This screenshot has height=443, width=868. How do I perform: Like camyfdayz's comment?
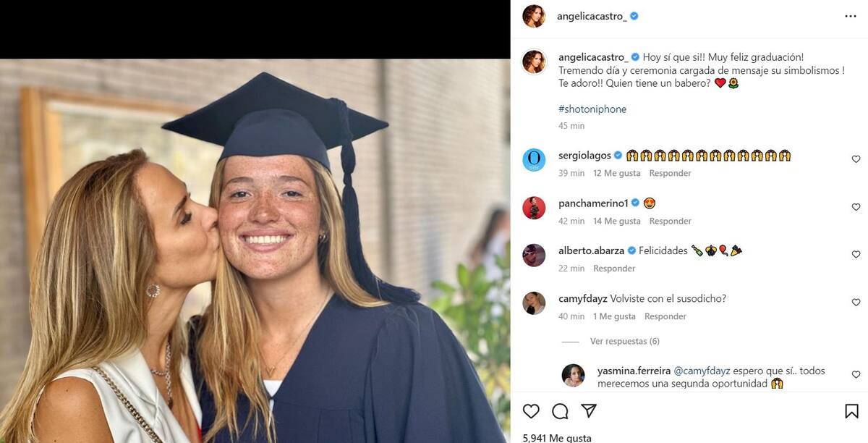coord(856,303)
